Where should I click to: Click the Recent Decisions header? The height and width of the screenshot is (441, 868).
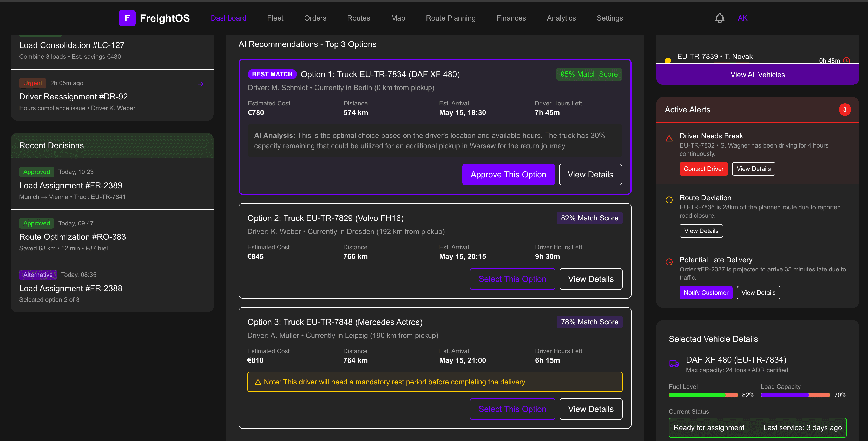coord(112,145)
